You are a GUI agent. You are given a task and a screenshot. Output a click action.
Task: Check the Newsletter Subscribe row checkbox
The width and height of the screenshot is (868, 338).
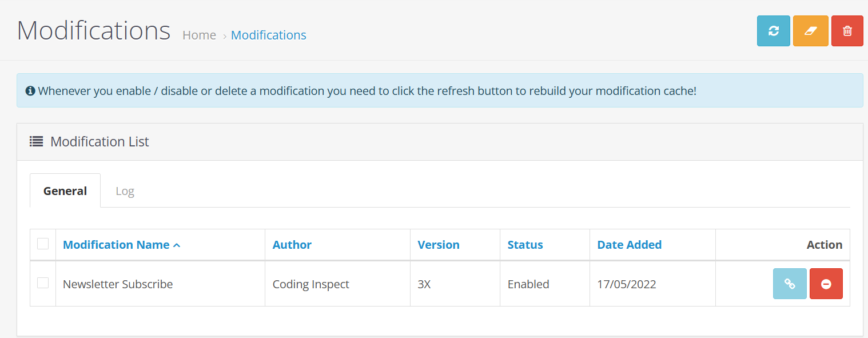tap(43, 283)
